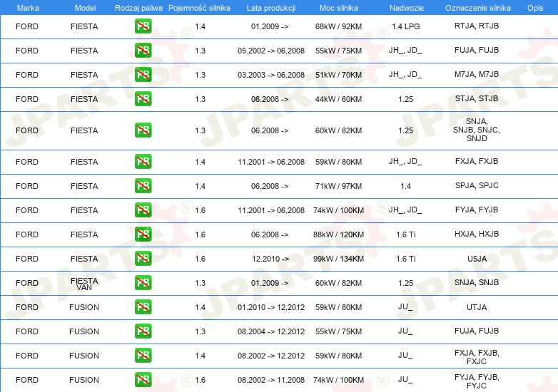Click the fuel icon in the U5JA row
This screenshot has height=392, width=558.
(x=143, y=259)
